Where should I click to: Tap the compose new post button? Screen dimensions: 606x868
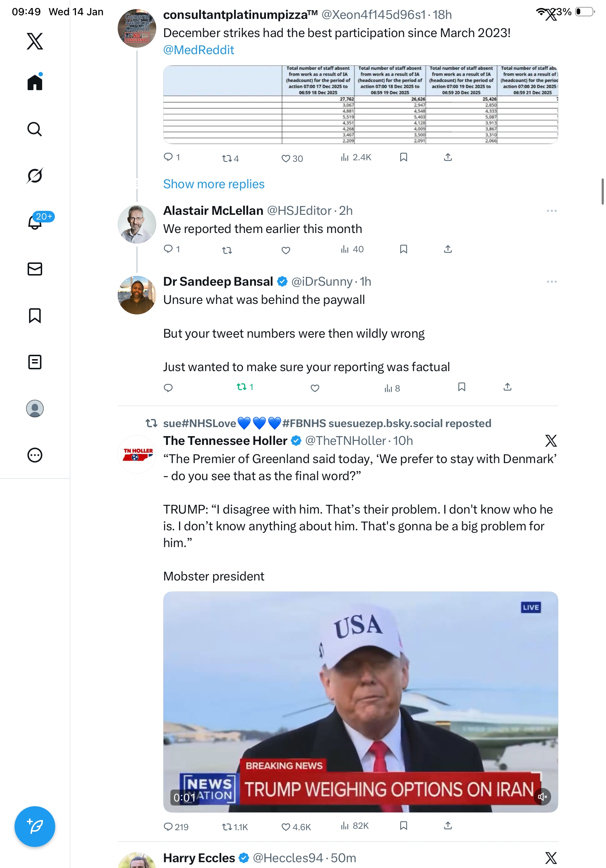[x=35, y=826]
